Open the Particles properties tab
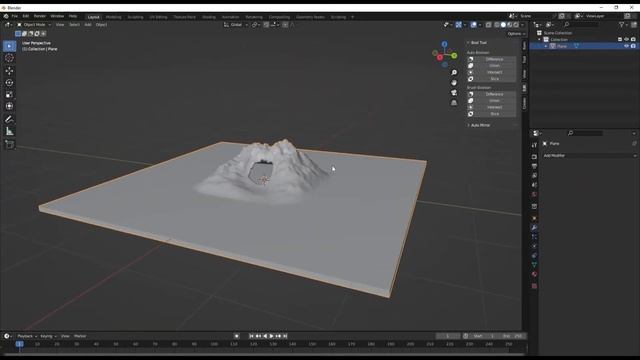Screen dimensions: 640x360 click(534, 237)
